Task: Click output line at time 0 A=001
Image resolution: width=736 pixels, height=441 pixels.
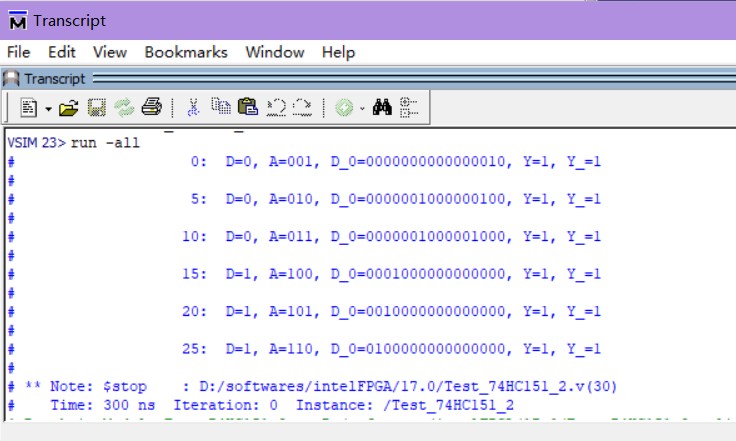Action: click(396, 162)
